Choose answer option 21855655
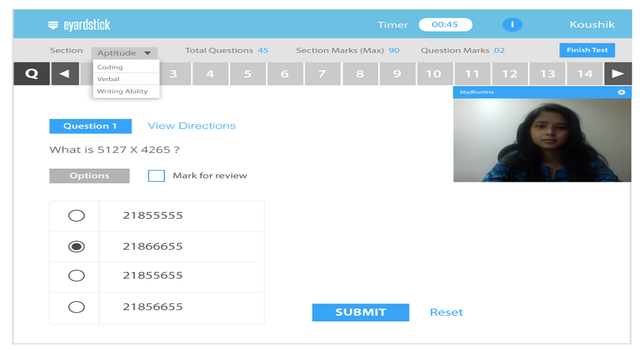 click(x=77, y=275)
